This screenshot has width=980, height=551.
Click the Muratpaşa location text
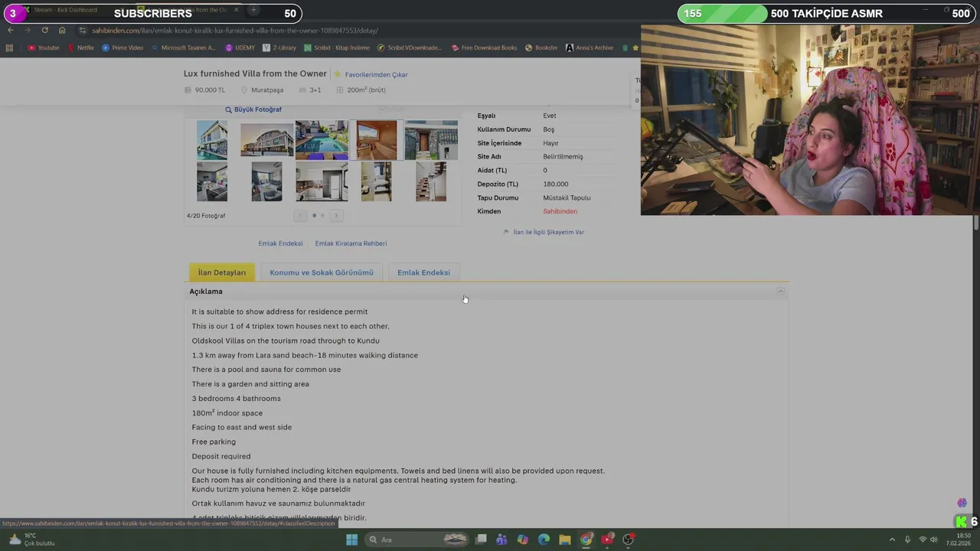pos(267,90)
